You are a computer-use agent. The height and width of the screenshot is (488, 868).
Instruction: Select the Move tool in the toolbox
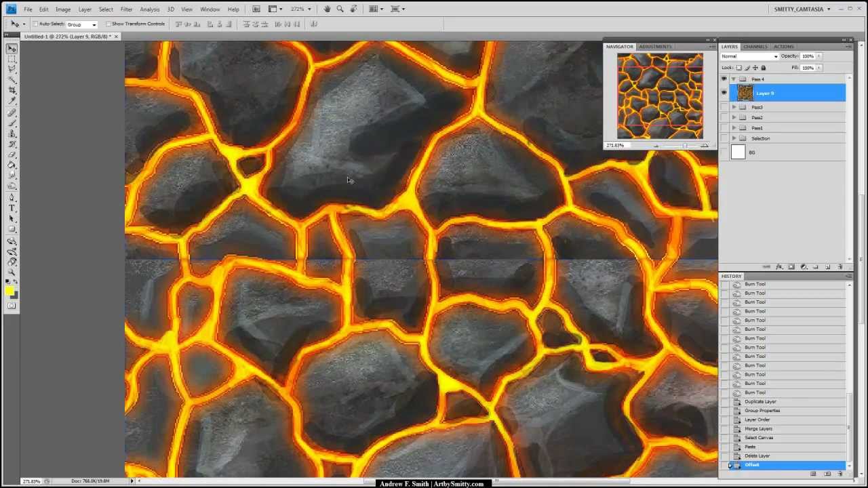point(12,49)
